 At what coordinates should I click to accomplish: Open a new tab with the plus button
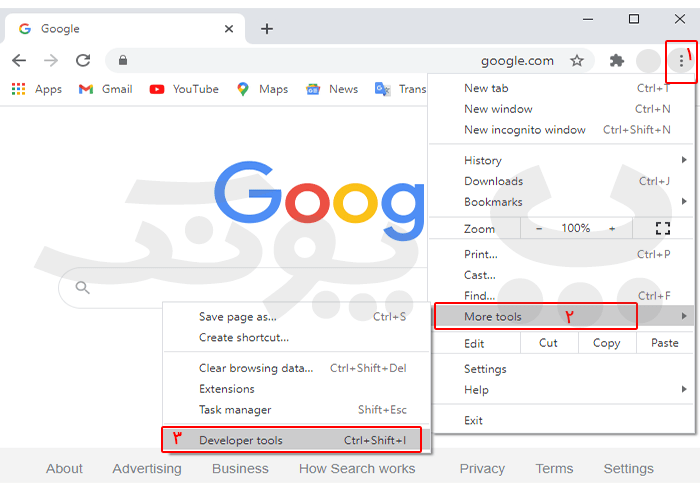[267, 29]
